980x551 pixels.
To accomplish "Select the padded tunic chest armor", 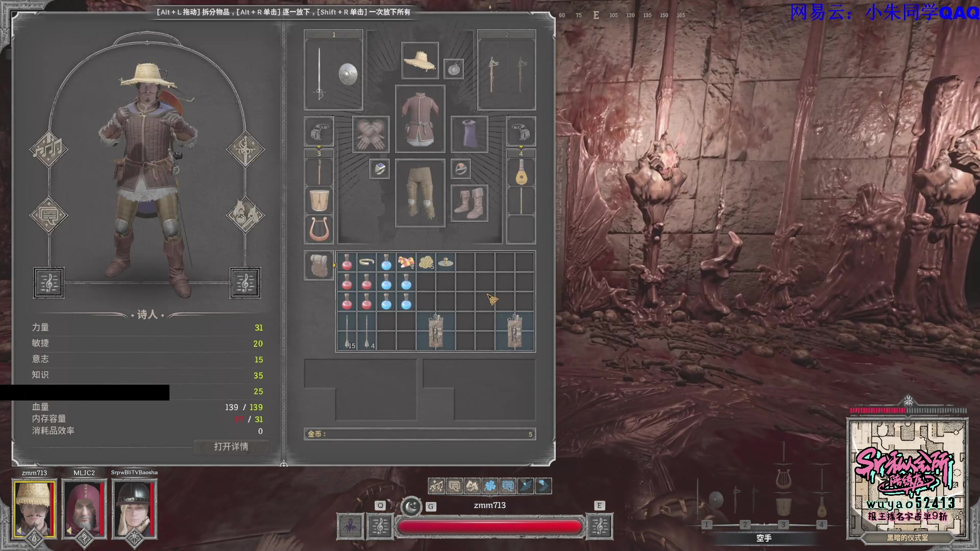I will 420,119.
